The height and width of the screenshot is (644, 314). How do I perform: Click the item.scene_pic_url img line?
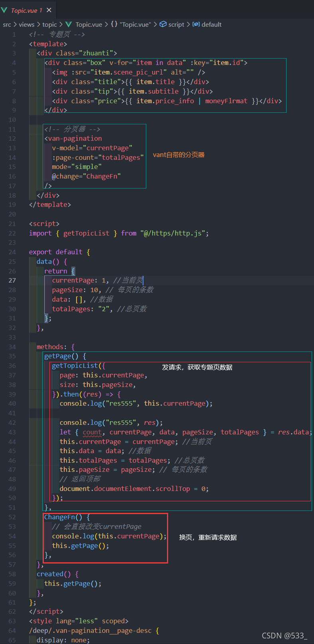(129, 73)
